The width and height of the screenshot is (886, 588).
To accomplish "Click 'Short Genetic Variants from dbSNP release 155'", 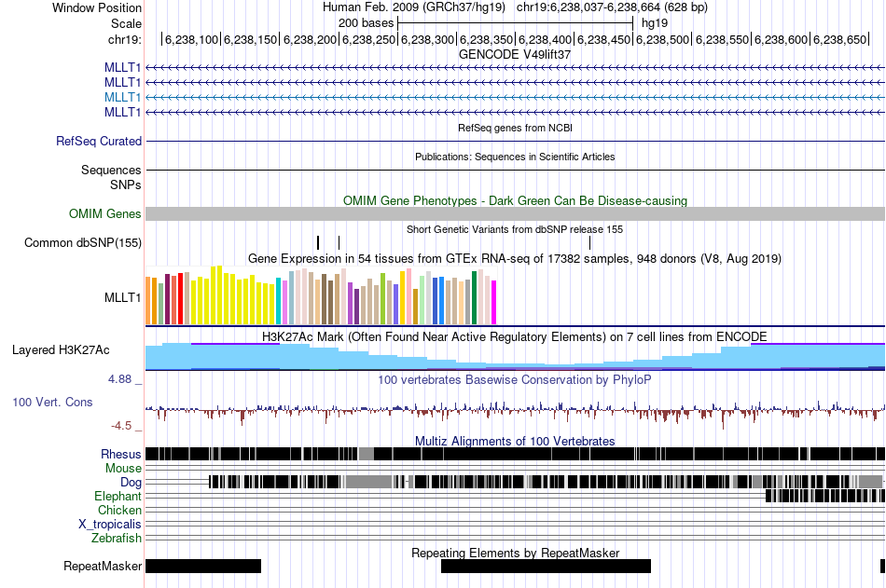I will tap(515, 230).
